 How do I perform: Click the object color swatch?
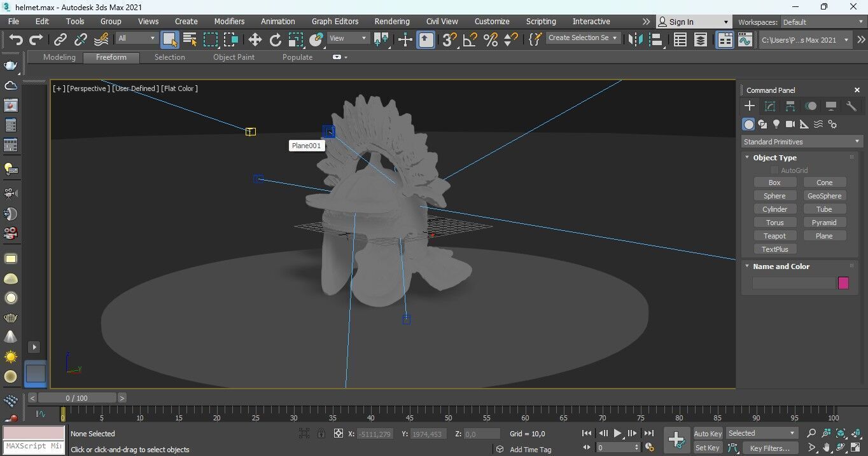(843, 283)
